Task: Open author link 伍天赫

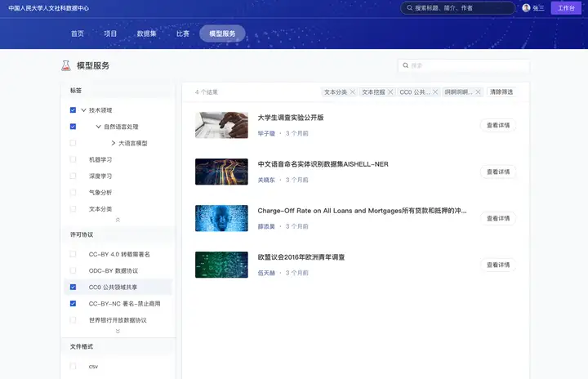Action: pos(266,273)
